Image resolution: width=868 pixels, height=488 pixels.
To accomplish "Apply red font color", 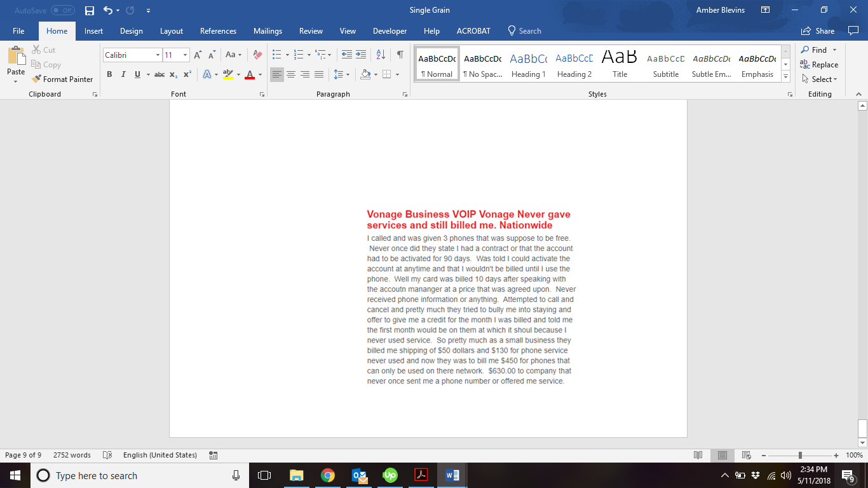I will coord(250,74).
